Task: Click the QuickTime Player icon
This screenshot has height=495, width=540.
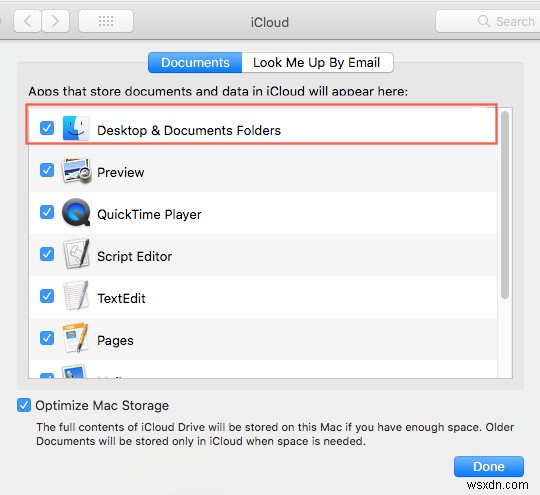Action: (x=76, y=213)
